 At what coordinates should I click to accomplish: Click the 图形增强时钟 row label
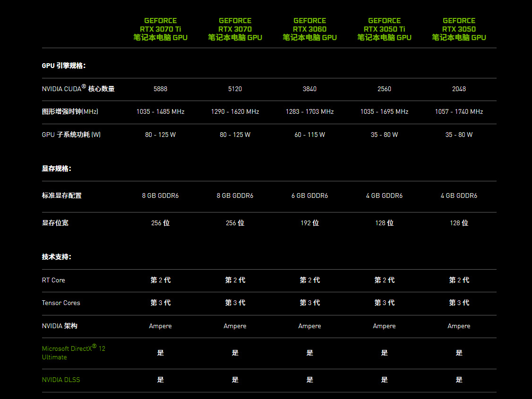70,111
